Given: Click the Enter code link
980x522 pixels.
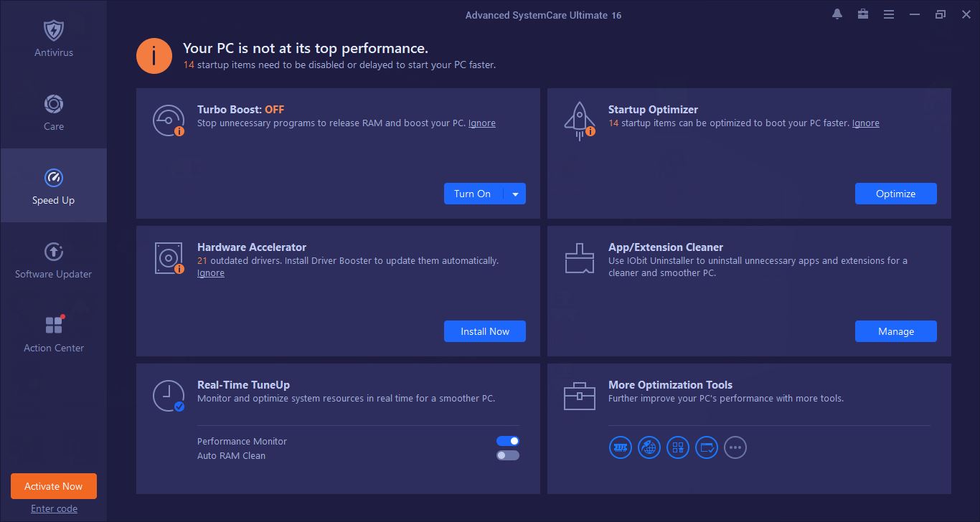Looking at the screenshot, I should [x=54, y=509].
